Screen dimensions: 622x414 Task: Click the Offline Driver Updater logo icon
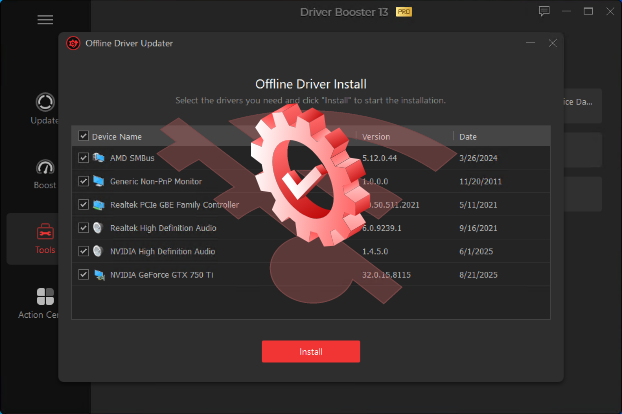73,43
